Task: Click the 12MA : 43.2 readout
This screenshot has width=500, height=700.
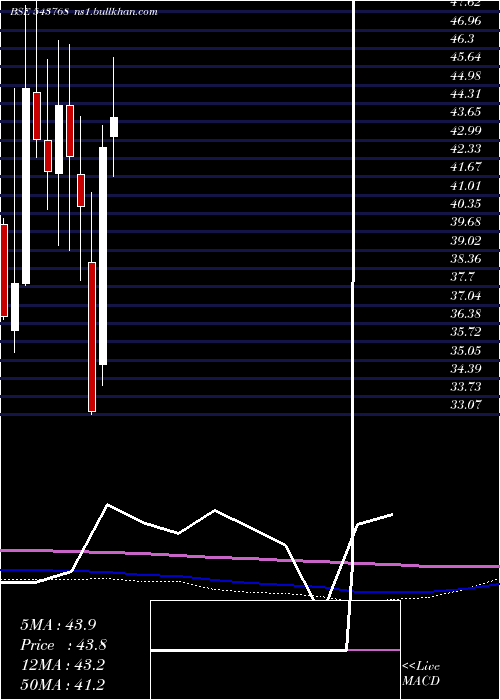Action: [62, 665]
